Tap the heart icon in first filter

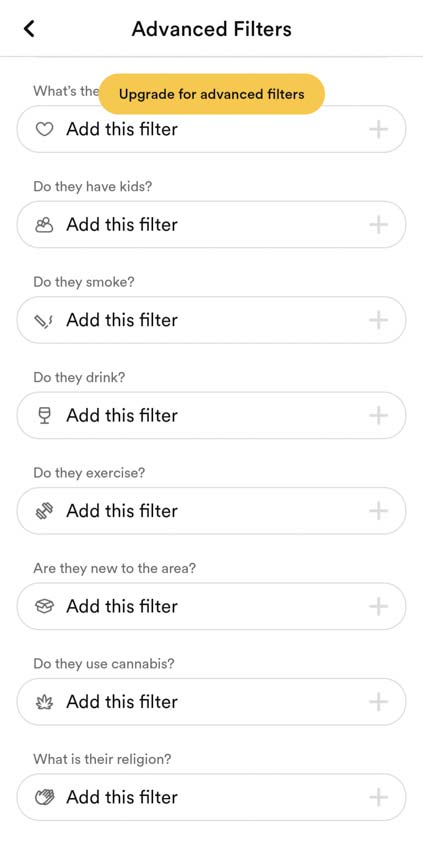pos(44,130)
